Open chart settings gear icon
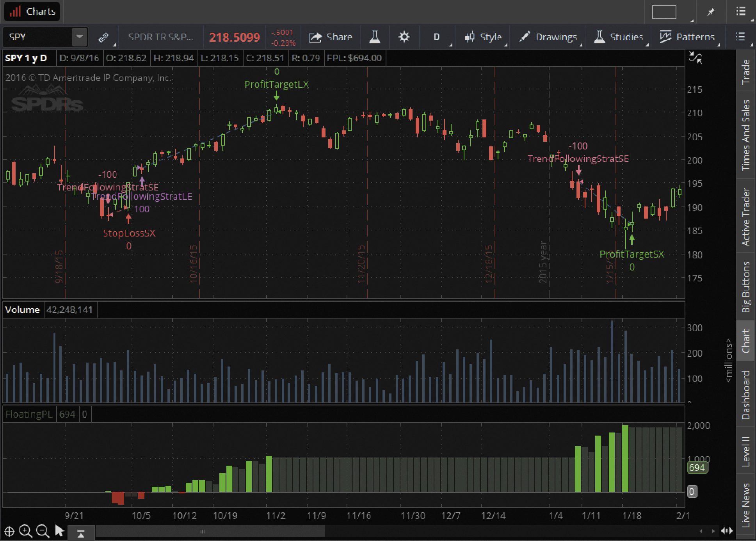The image size is (756, 541). pos(404,37)
